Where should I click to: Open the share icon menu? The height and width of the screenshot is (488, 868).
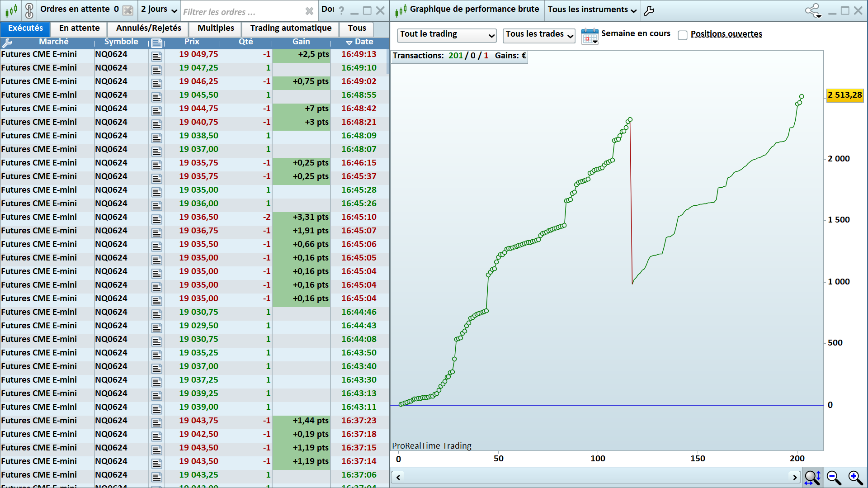[x=813, y=10]
